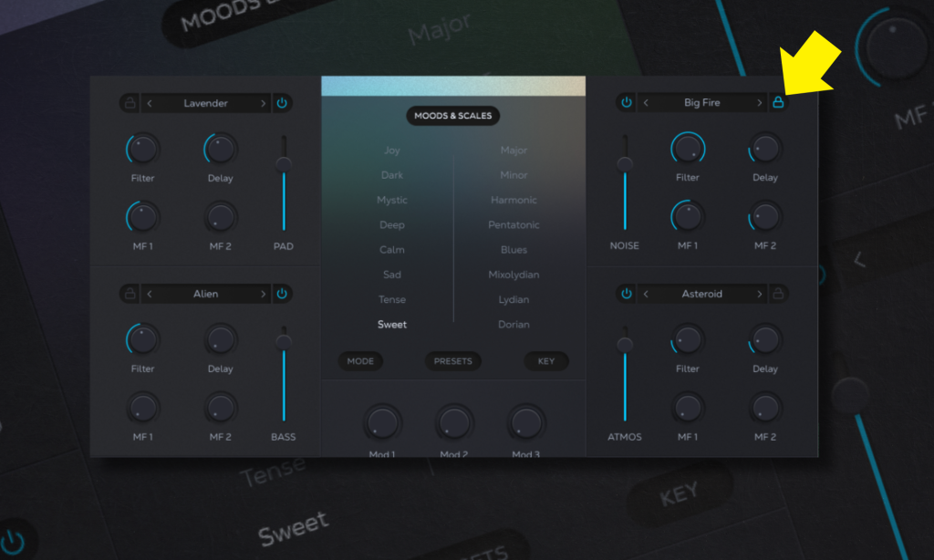934x560 pixels.
Task: Click the Mod 1 knob
Action: (x=381, y=422)
